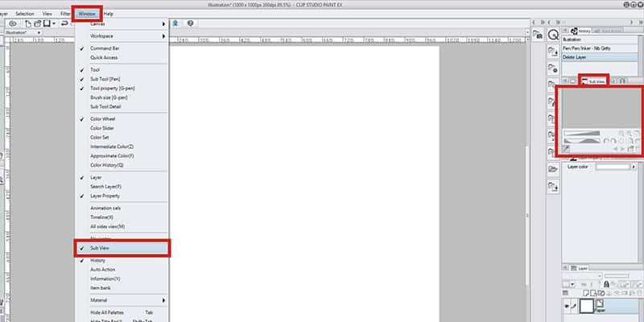The width and height of the screenshot is (644, 322).
Task: Adjust the Sub View zoom slider
Action: click(x=582, y=133)
